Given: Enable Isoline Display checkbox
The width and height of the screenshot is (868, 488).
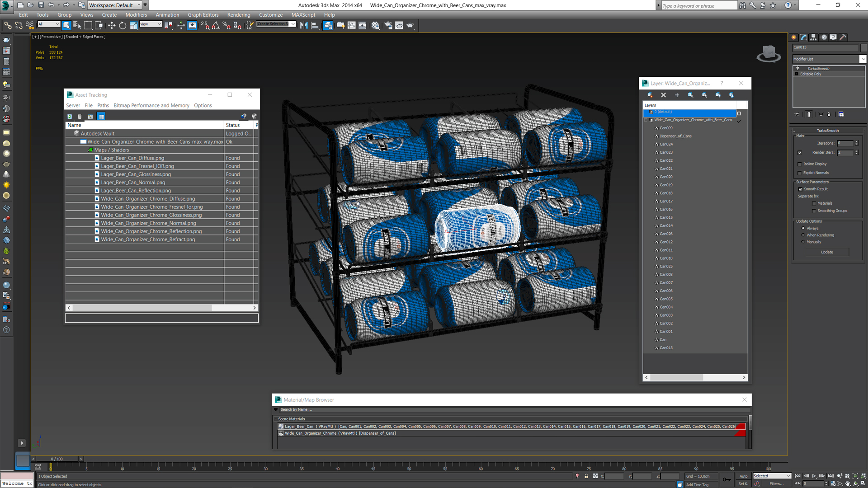Looking at the screenshot, I should point(800,164).
